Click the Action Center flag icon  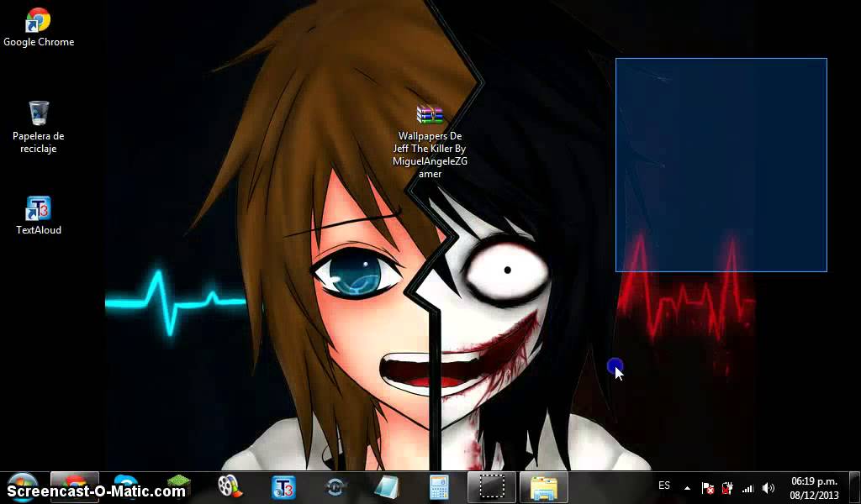click(707, 487)
